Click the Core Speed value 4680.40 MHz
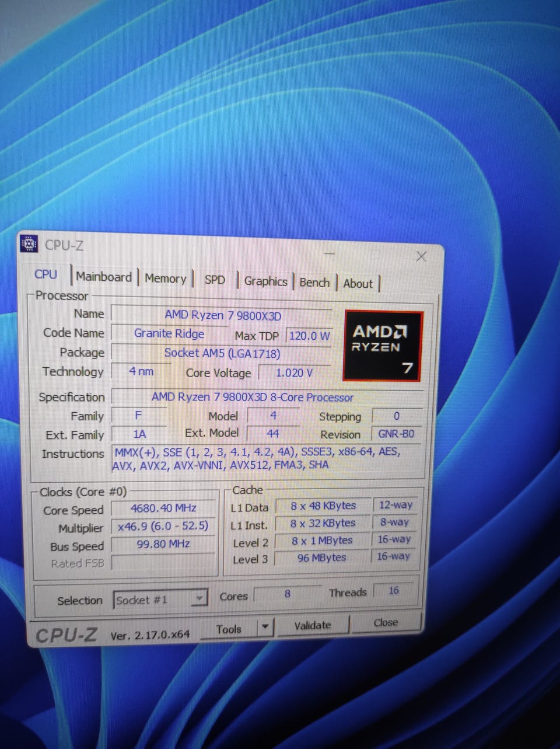The height and width of the screenshot is (749, 560). [x=163, y=508]
